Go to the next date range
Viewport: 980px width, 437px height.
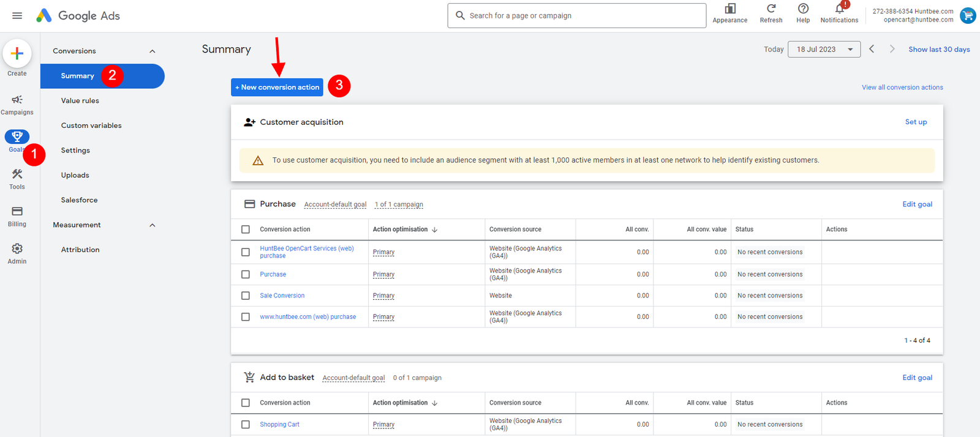tap(892, 49)
